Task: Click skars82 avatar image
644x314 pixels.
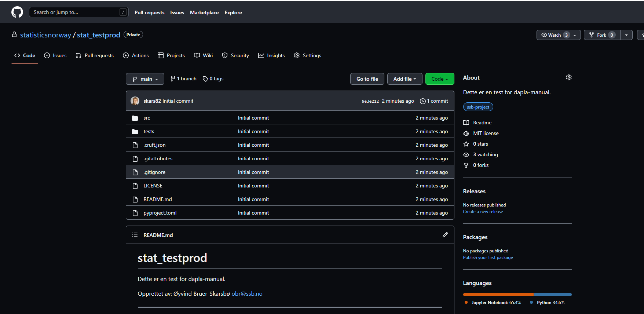Action: pos(135,101)
